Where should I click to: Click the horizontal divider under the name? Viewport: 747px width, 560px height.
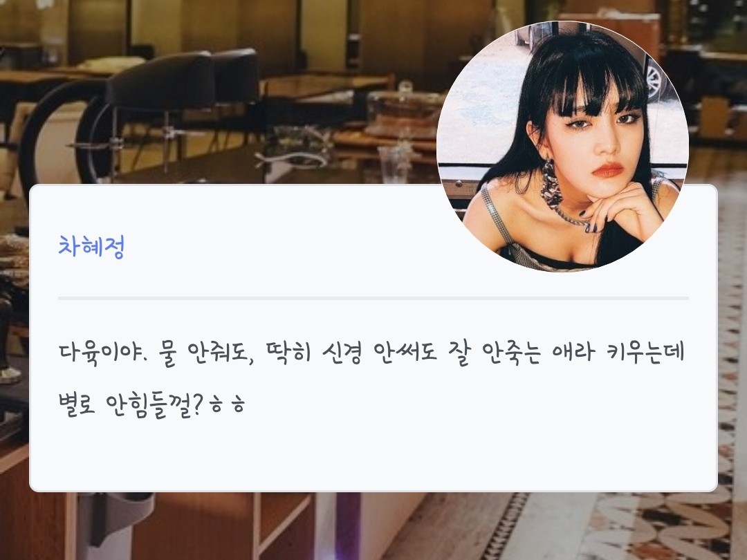373,299
